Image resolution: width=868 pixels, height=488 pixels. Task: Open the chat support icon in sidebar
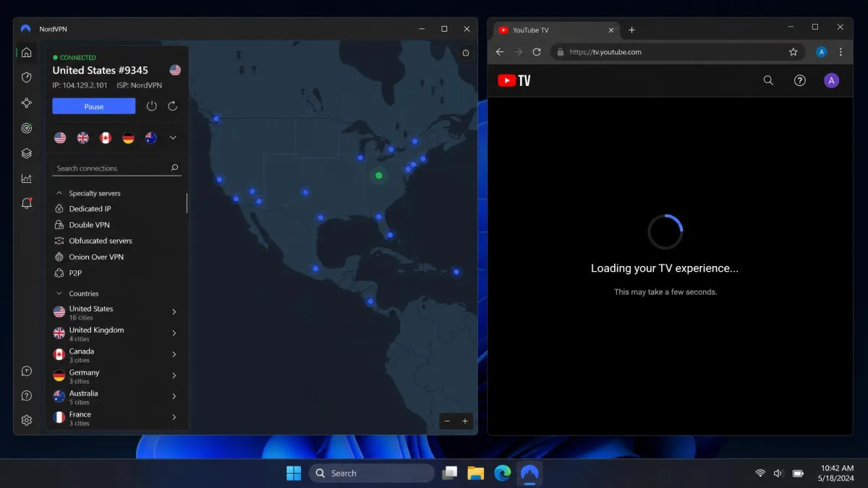point(27,371)
